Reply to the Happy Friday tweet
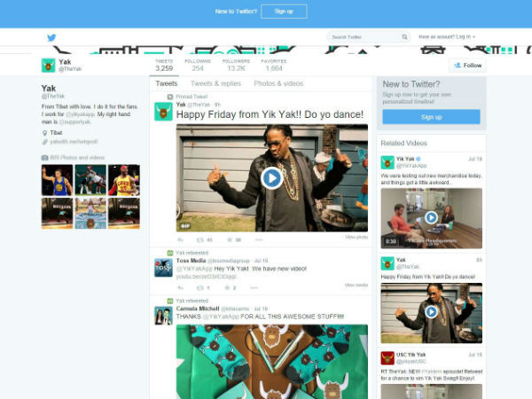Viewport: 532px width, 399px height. [x=180, y=240]
